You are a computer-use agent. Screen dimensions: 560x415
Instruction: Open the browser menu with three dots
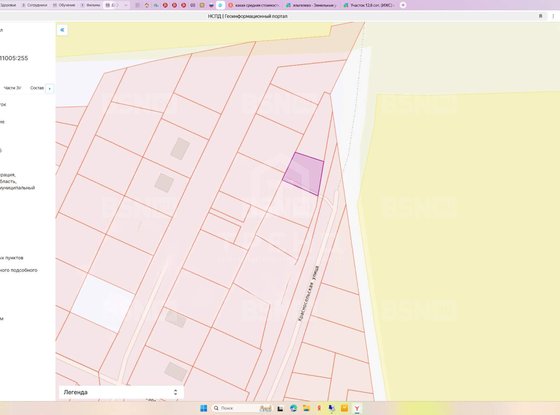(553, 16)
